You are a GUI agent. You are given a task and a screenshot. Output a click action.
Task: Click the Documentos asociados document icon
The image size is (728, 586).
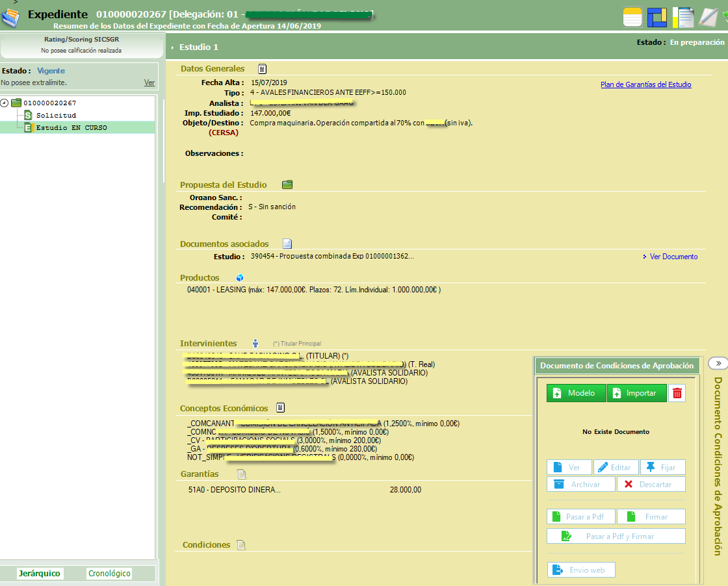click(x=287, y=244)
